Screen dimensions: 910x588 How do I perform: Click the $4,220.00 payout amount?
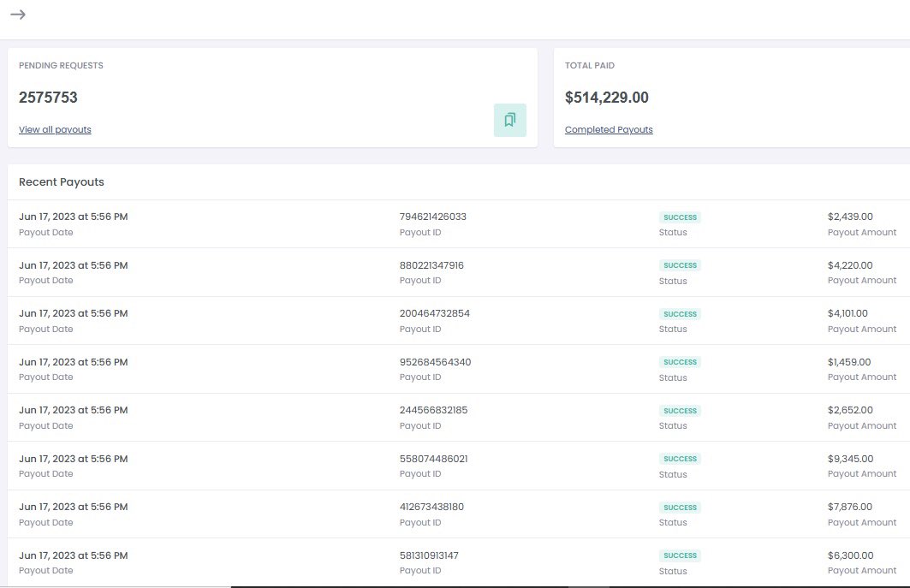pyautogui.click(x=850, y=265)
